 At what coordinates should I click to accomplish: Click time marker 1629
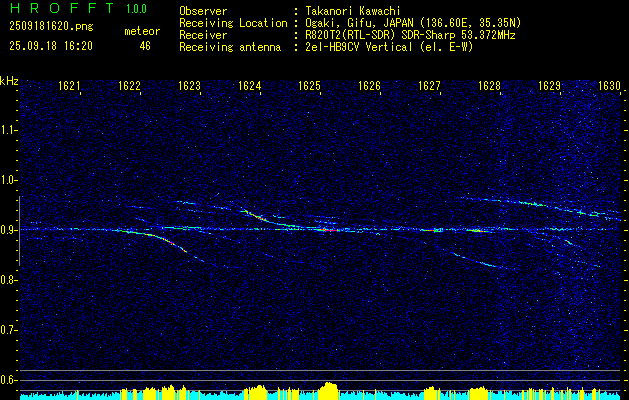point(549,85)
